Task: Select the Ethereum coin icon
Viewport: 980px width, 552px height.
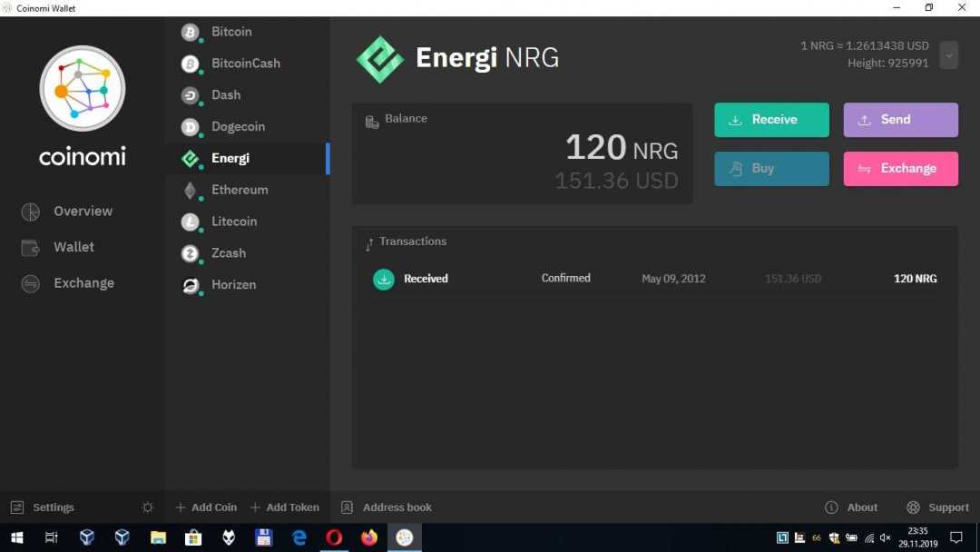Action: coord(190,190)
